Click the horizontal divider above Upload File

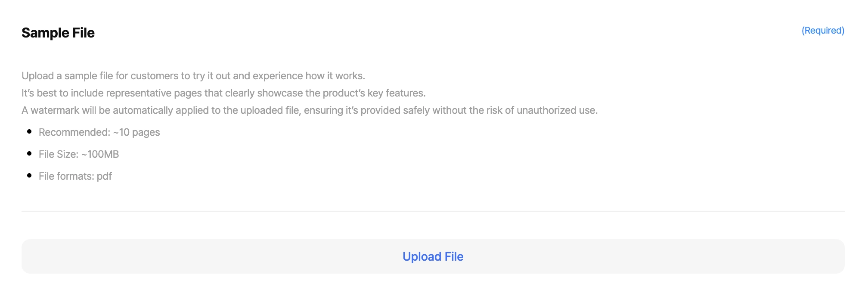coord(433,211)
